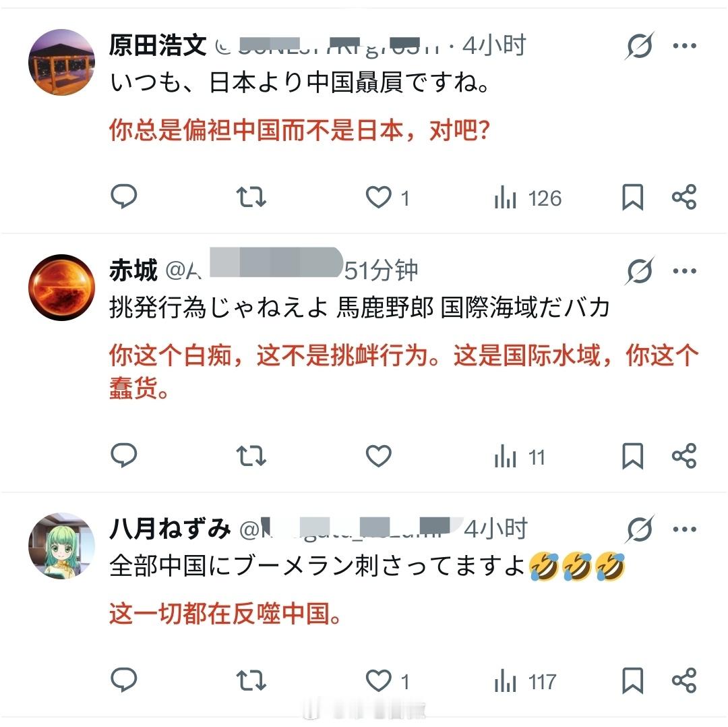The width and height of the screenshot is (728, 727).
Task: Retweet the post by 赤城
Action: coord(251,456)
